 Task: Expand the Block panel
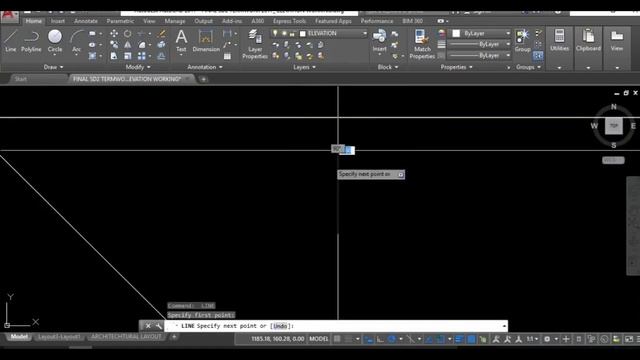(388, 67)
